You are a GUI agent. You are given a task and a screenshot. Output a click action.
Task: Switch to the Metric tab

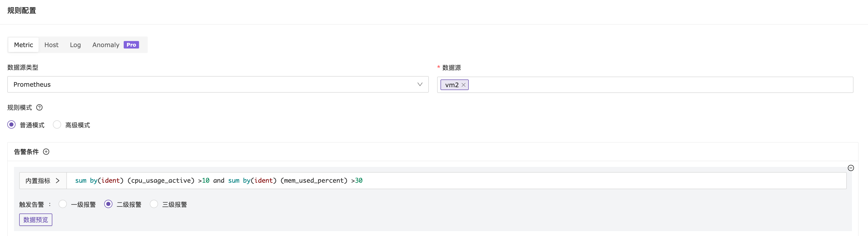(x=24, y=45)
